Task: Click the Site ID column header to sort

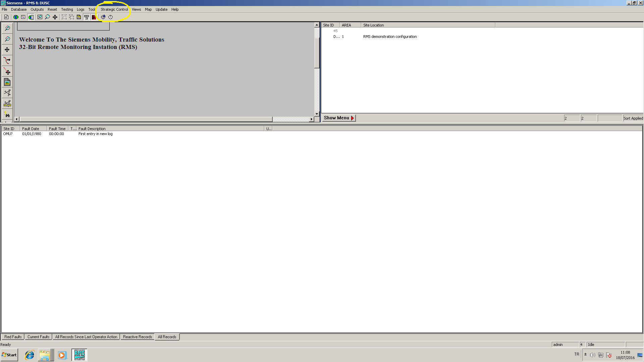Action: (x=329, y=25)
